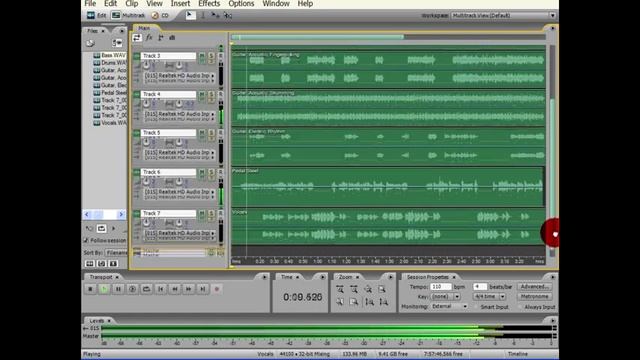Open the Sort By Filename dropdown
Image resolution: width=640 pixels, height=360 pixels.
point(116,253)
